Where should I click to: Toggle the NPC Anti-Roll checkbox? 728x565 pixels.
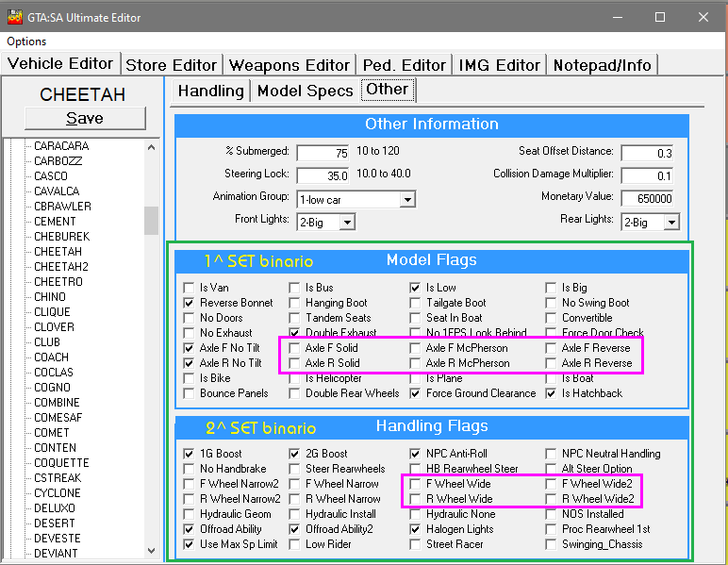click(415, 454)
